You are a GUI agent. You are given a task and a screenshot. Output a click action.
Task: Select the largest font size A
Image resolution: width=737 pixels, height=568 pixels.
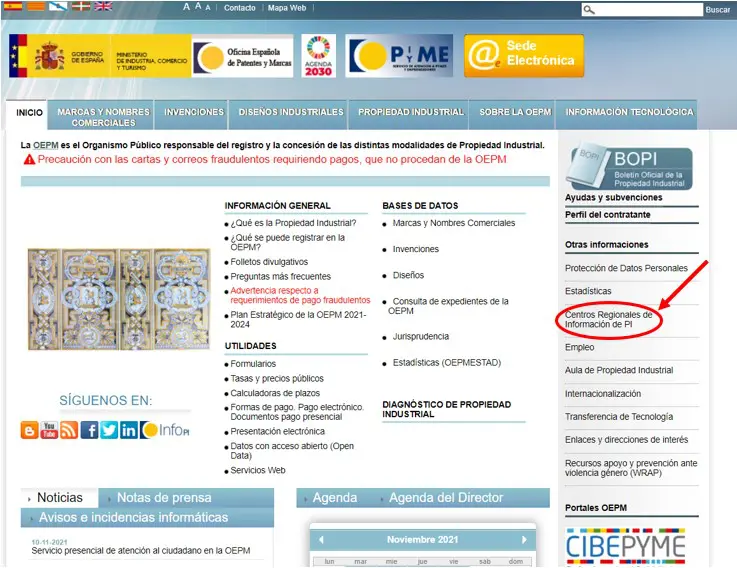pos(186,7)
